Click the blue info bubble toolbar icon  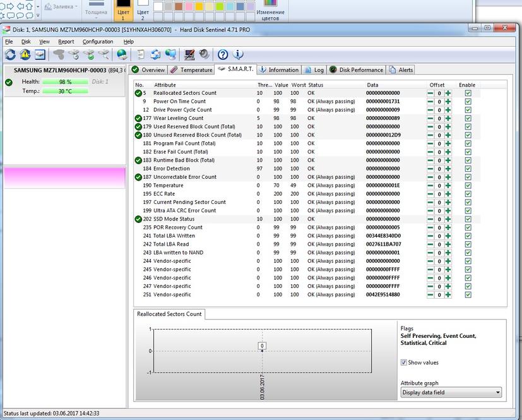point(238,54)
